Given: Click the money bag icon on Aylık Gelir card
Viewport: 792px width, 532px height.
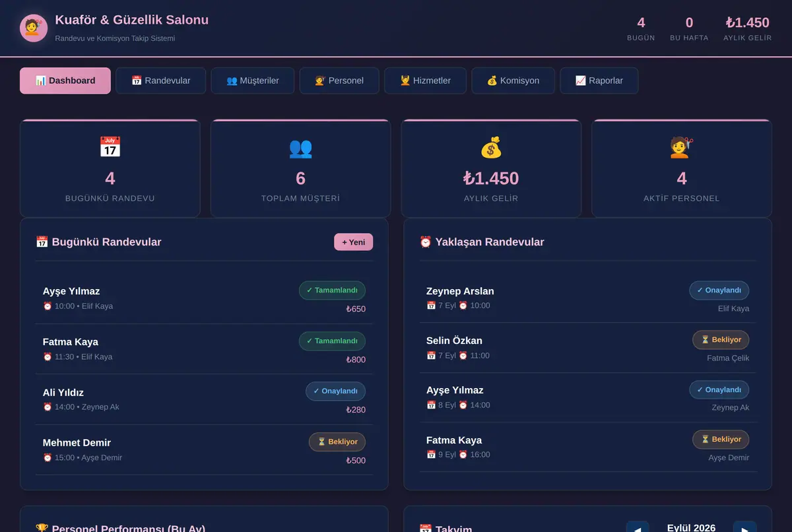Looking at the screenshot, I should click(x=491, y=147).
